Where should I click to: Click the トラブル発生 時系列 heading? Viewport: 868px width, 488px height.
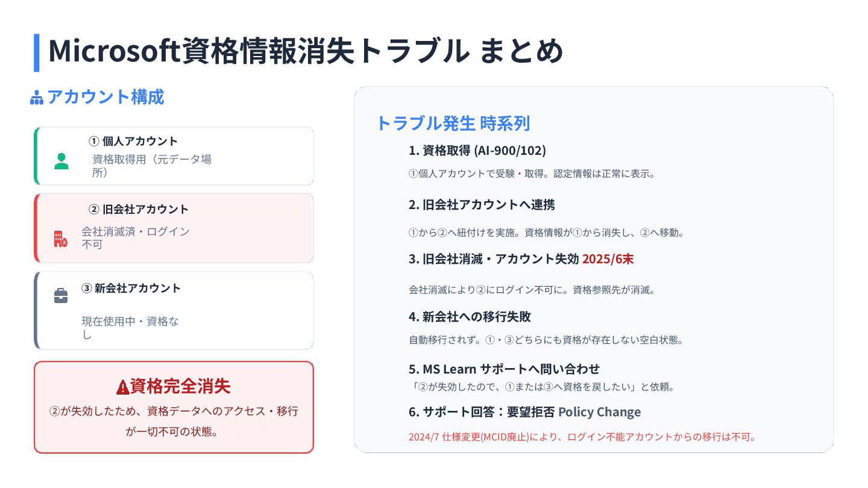[453, 123]
